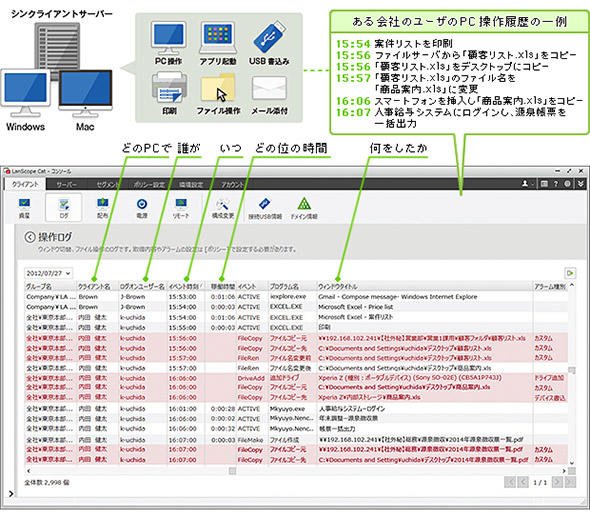The height and width of the screenshot is (519, 590).
Task: Click the 印刷 printer icon in illustration
Action: [169, 88]
